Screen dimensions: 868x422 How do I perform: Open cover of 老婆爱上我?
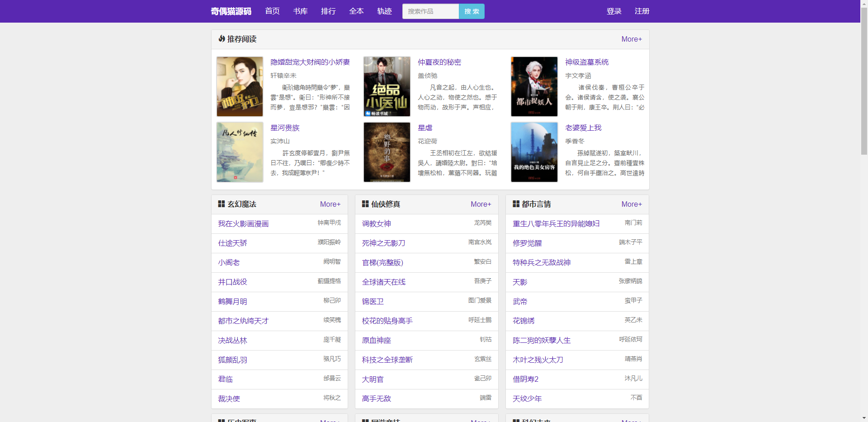pyautogui.click(x=534, y=152)
